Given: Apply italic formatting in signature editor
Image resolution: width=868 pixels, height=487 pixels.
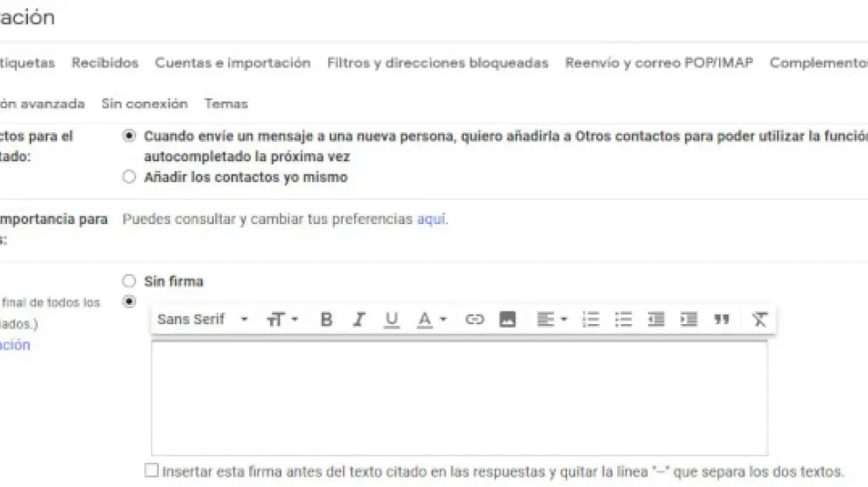Looking at the screenshot, I should [x=359, y=320].
